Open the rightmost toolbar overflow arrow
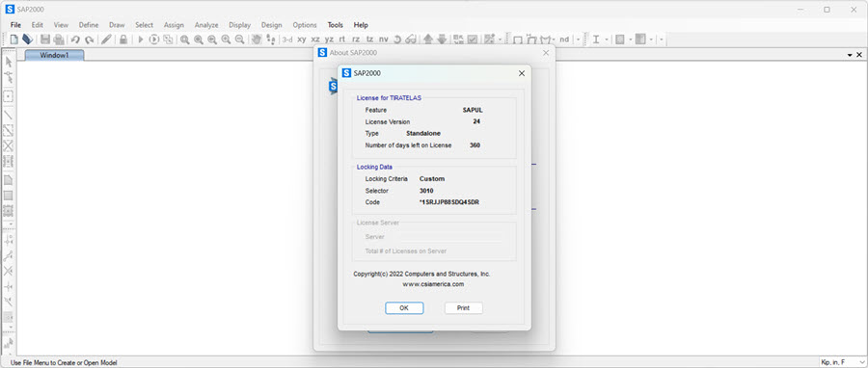 [x=661, y=39]
